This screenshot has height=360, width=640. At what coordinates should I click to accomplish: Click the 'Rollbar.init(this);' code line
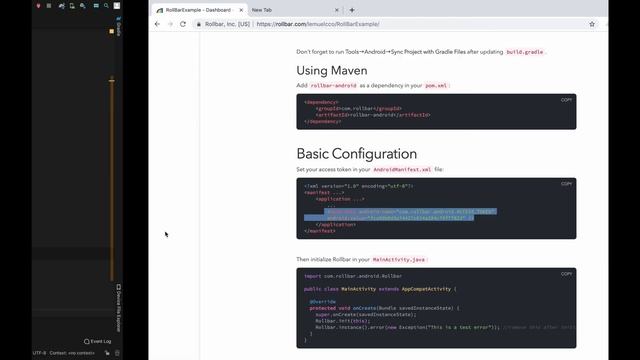click(x=342, y=321)
